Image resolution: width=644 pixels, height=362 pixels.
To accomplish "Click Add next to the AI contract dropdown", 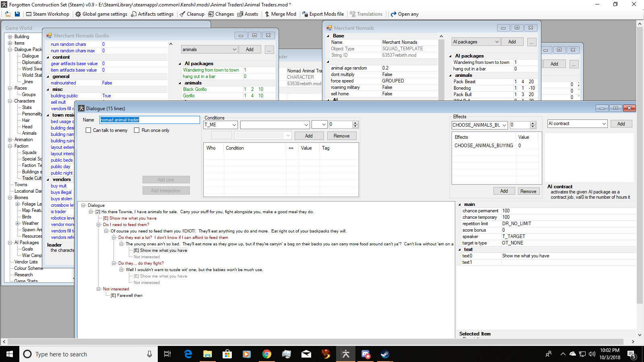I will (621, 124).
